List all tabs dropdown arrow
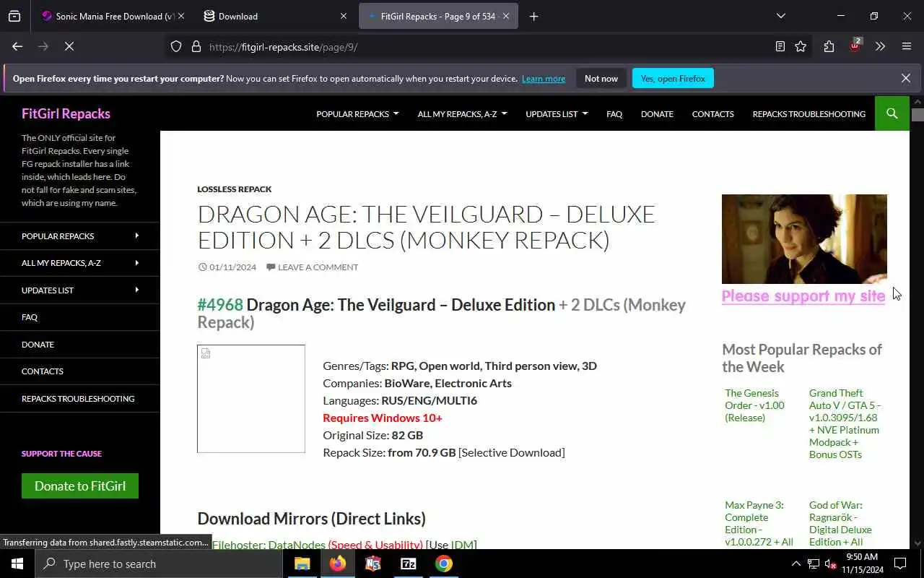This screenshot has height=578, width=924. [x=780, y=16]
